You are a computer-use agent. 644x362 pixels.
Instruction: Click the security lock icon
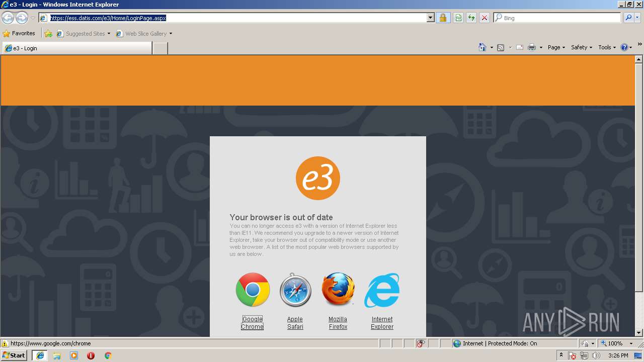[443, 18]
